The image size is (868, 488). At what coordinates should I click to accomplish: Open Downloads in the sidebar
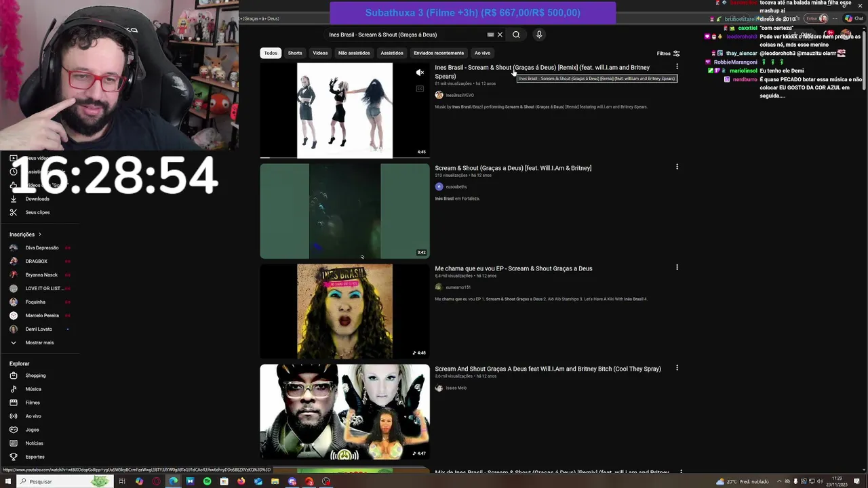tap(37, 199)
